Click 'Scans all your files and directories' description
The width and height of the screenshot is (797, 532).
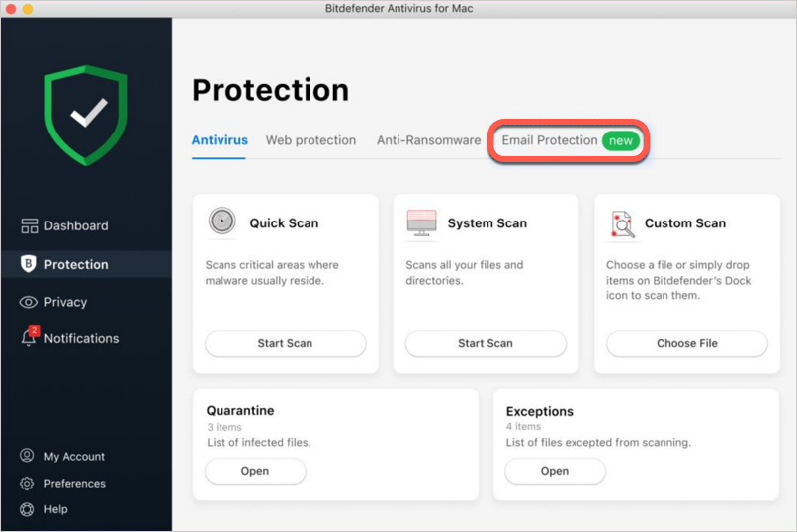[x=464, y=272]
